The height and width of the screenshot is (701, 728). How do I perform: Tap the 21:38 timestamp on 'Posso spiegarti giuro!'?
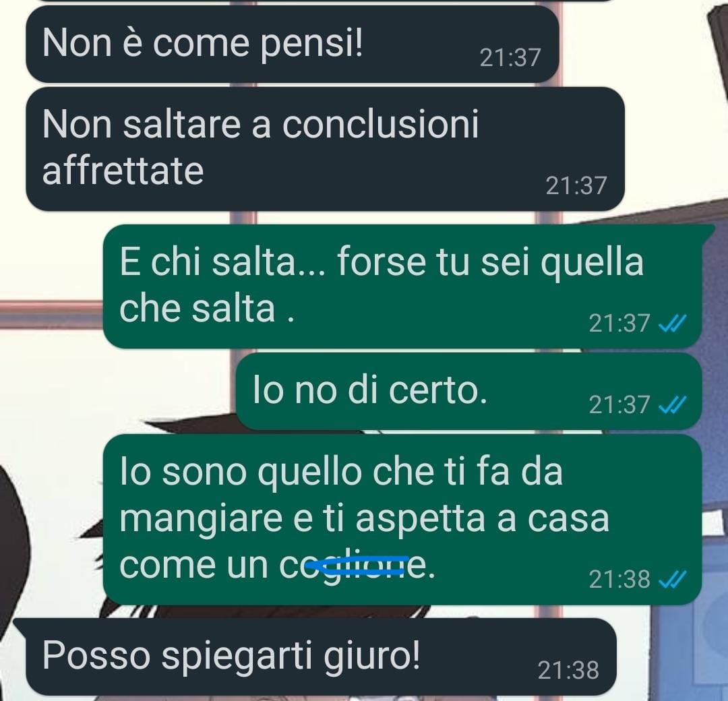pyautogui.click(x=568, y=671)
